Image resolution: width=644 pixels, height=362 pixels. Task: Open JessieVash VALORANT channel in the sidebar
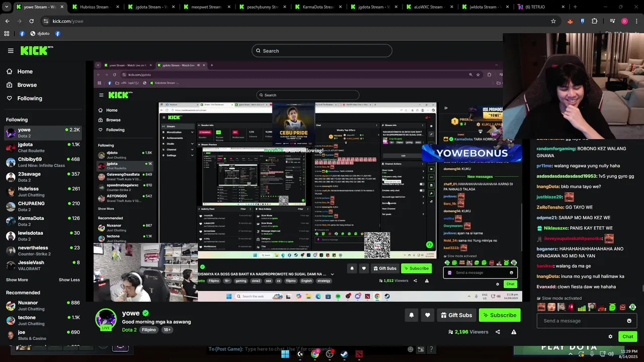[43, 265]
